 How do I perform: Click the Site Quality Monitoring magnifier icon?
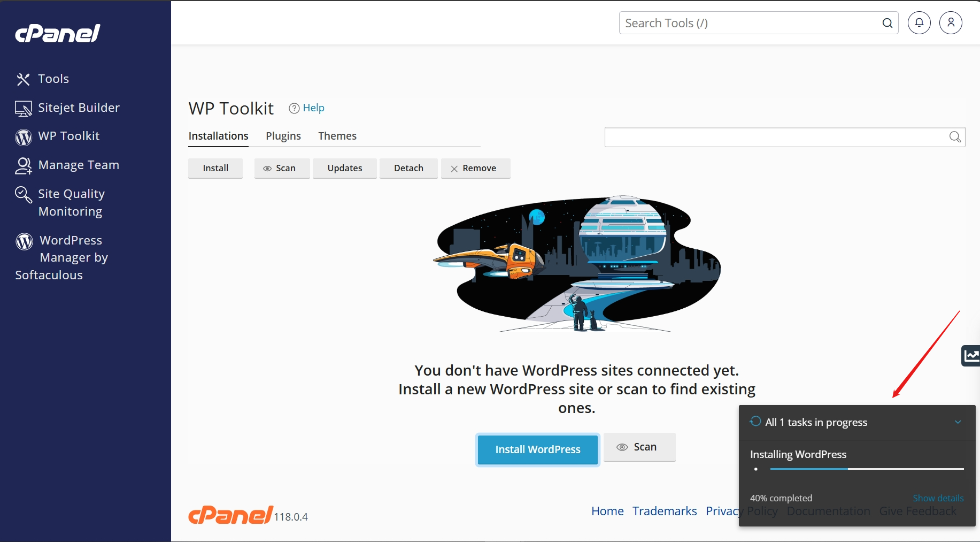tap(23, 195)
